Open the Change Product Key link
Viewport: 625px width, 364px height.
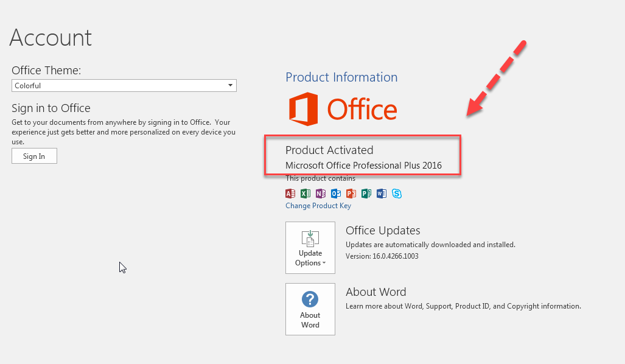318,206
